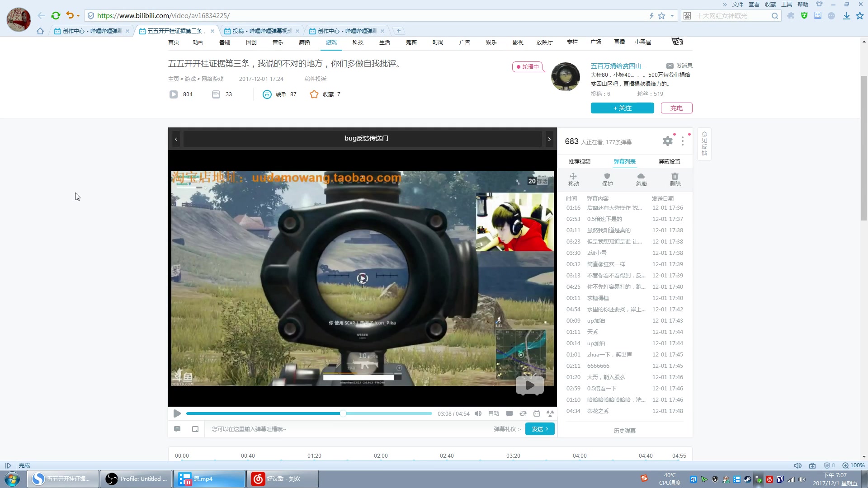Switch to wide screen mode via TV icon
Viewport: 868px width, 488px height.
coord(537,413)
